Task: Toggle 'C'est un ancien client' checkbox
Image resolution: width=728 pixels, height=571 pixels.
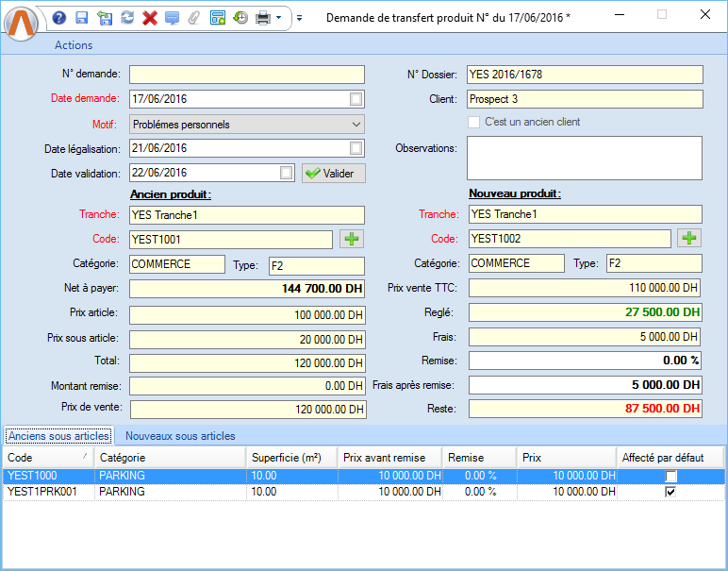Action: (474, 122)
